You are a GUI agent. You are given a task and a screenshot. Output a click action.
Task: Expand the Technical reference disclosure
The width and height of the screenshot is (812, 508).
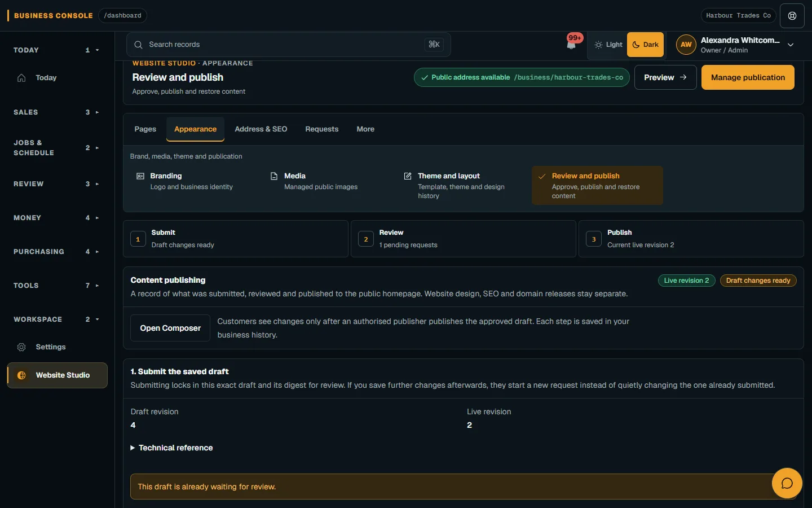(x=172, y=448)
